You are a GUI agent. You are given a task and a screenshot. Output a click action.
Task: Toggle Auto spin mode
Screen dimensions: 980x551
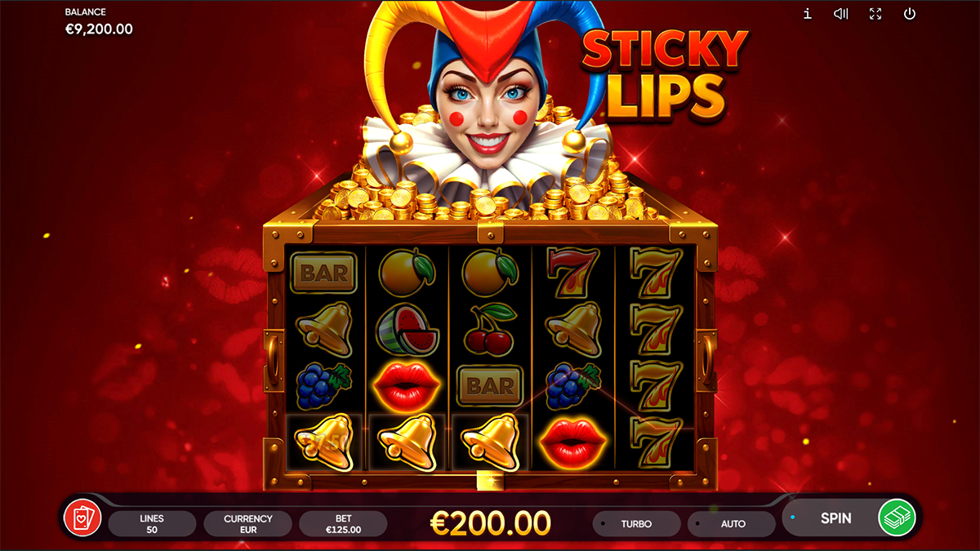point(732,523)
